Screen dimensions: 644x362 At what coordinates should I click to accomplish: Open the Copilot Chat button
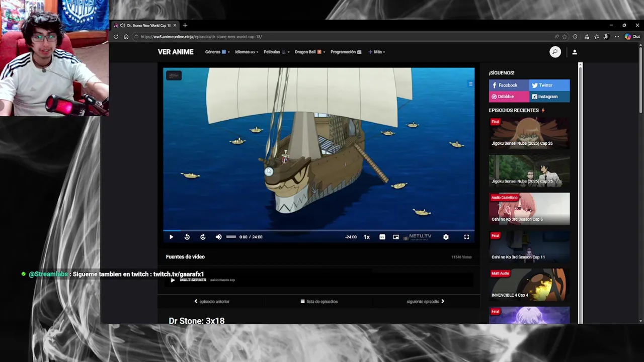[632, 37]
